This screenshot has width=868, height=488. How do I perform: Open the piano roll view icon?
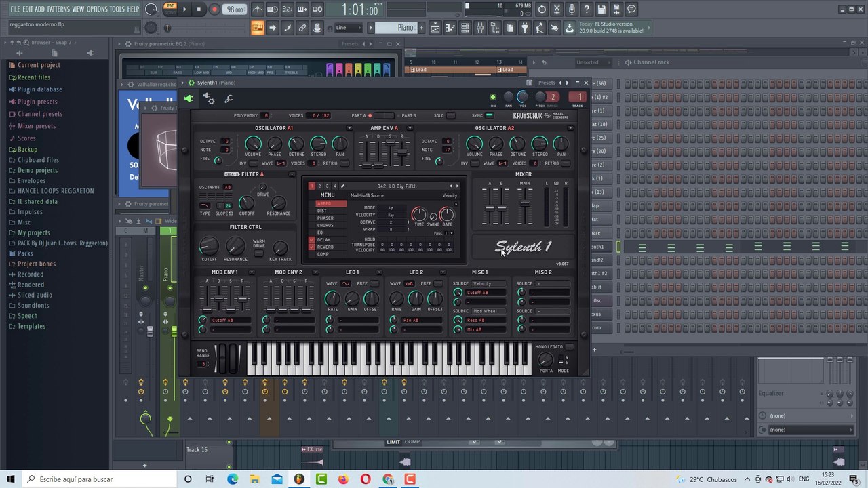pos(450,28)
